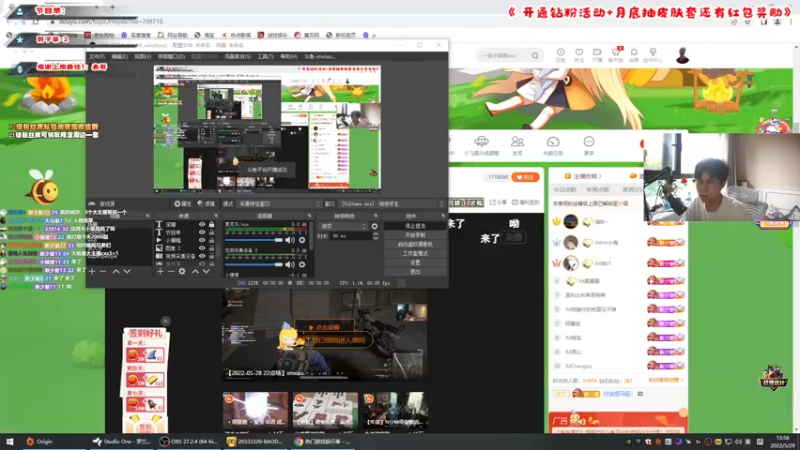Open the 滤镜 filters button in OBS
800x450 pixels.
tap(207, 204)
